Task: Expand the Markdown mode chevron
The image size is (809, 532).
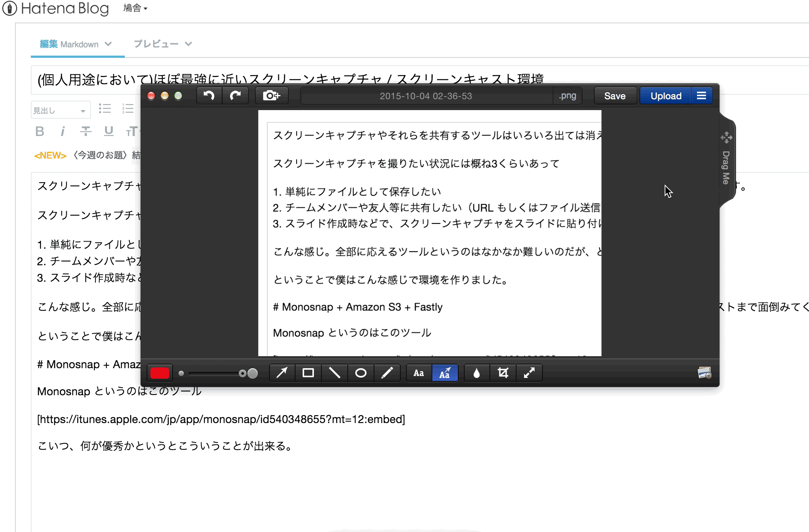Action: 108,44
